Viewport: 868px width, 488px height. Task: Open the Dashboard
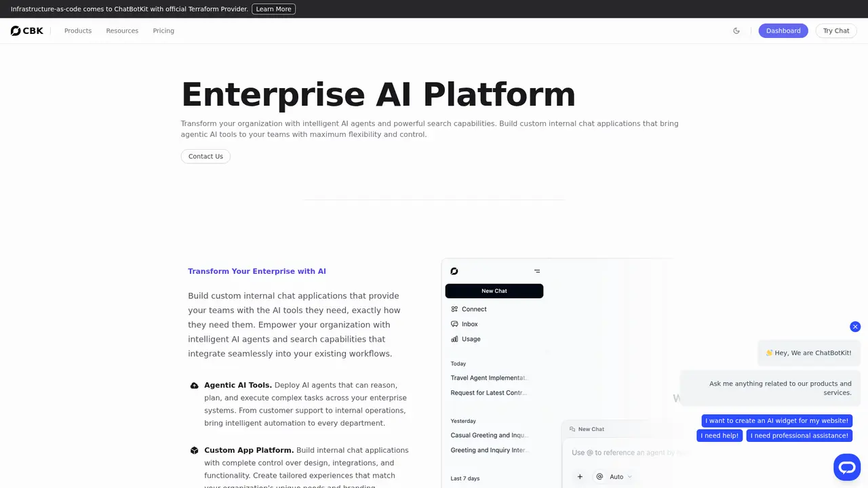pyautogui.click(x=783, y=30)
